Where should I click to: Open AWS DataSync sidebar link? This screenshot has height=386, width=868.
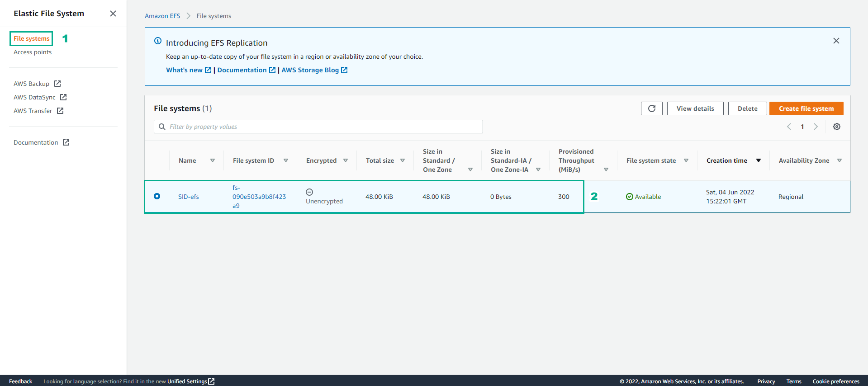(34, 97)
